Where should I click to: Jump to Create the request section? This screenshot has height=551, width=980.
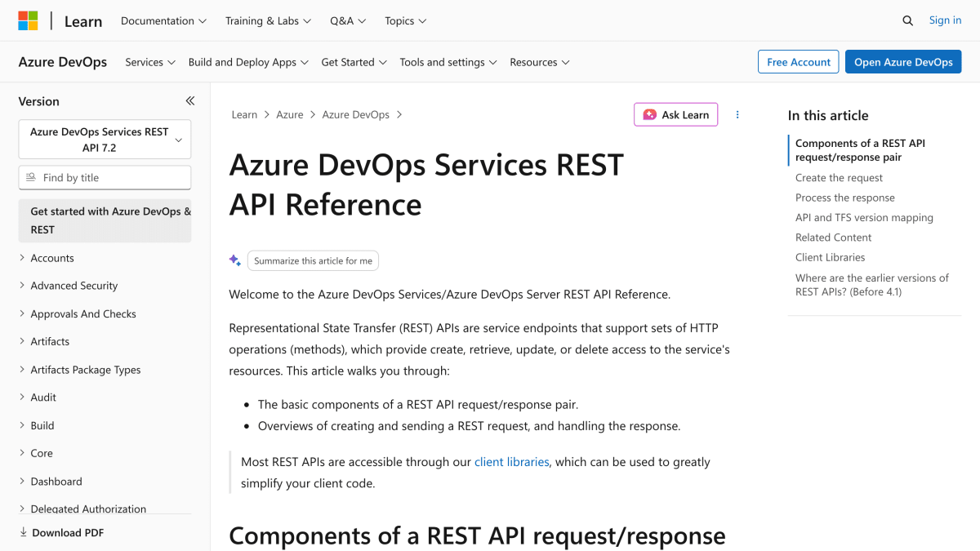pos(839,178)
